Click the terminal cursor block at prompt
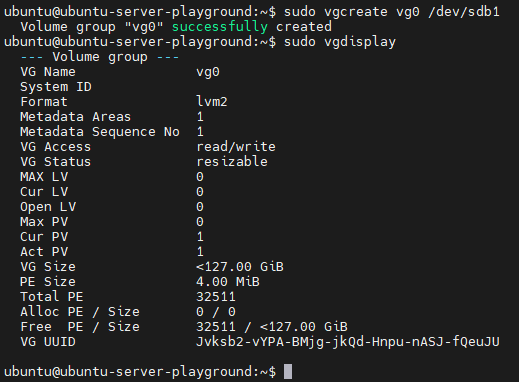This screenshot has height=382, width=519. (288, 372)
